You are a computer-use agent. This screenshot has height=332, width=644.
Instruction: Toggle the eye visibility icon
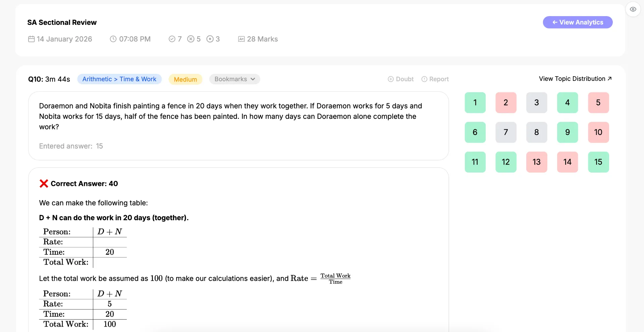click(633, 9)
